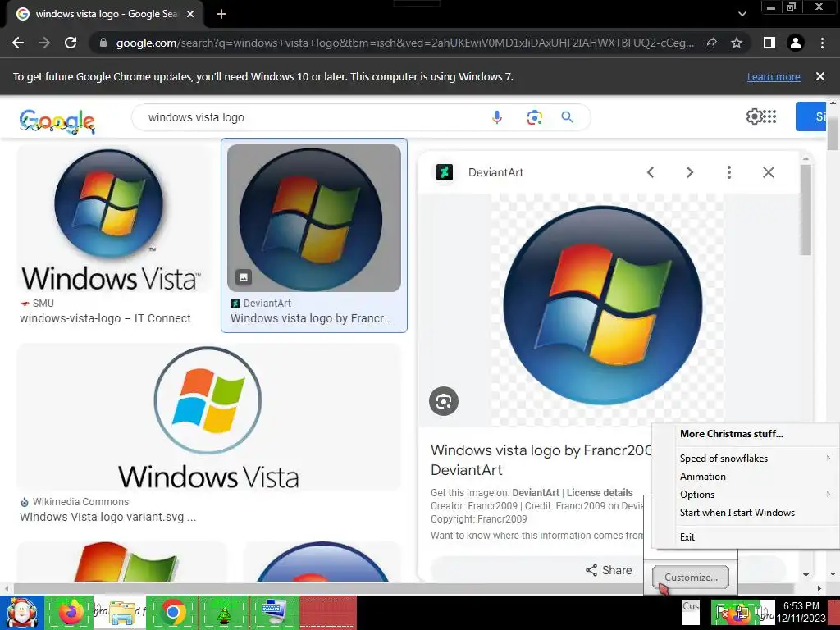The height and width of the screenshot is (630, 840).
Task: Close the image preview panel
Action: pos(768,172)
